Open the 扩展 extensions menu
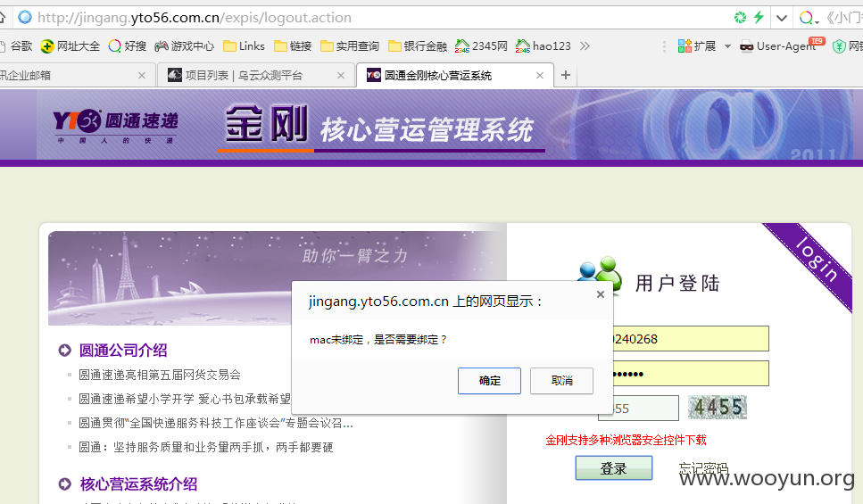 (697, 46)
